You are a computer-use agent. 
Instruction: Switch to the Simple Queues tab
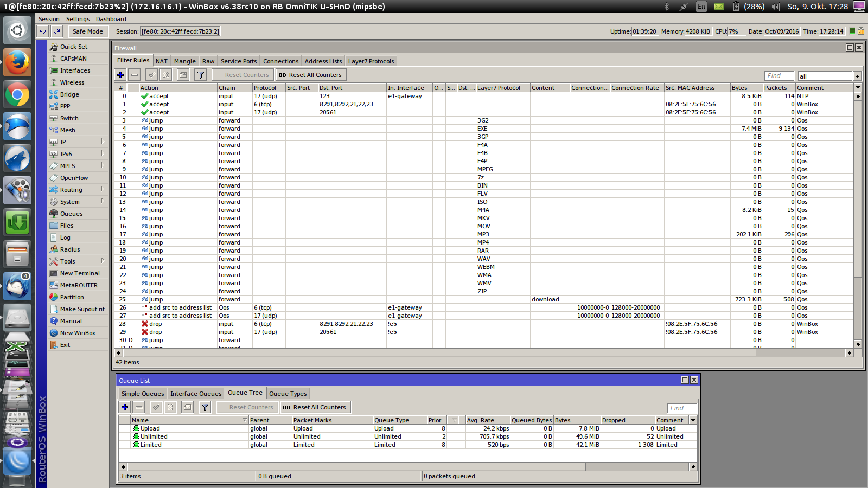143,394
